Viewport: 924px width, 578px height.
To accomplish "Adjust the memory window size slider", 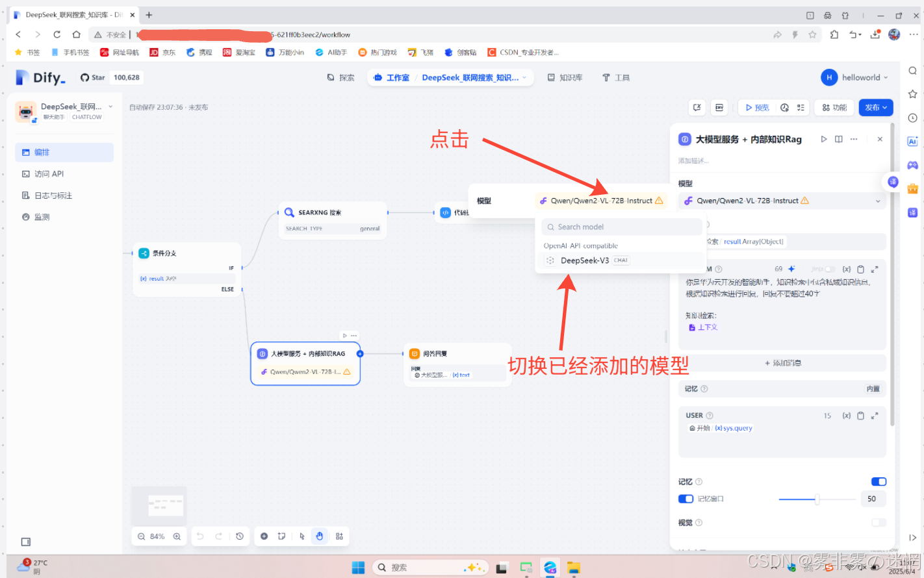I will point(817,499).
